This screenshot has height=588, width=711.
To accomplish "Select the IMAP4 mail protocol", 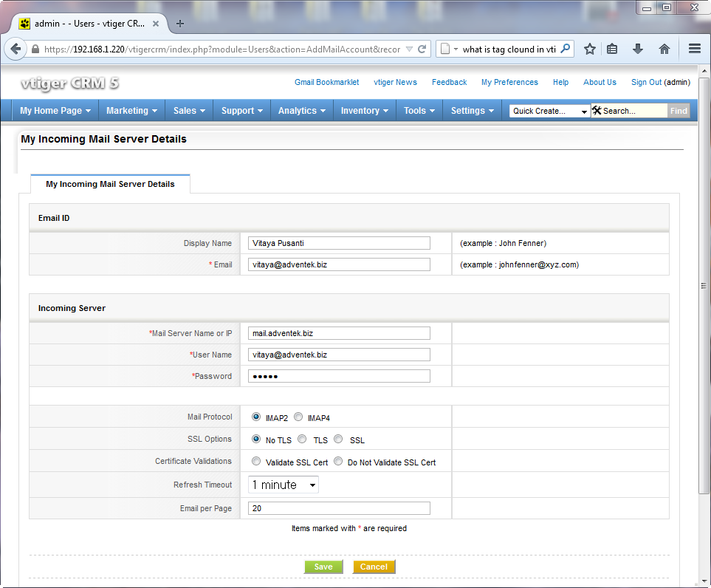I will [298, 417].
